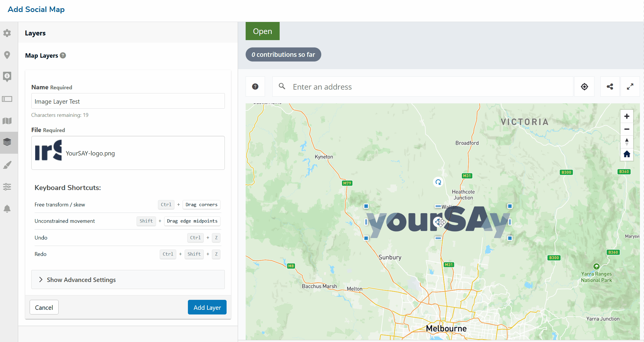Open the folded map sidebar icon

(x=7, y=121)
